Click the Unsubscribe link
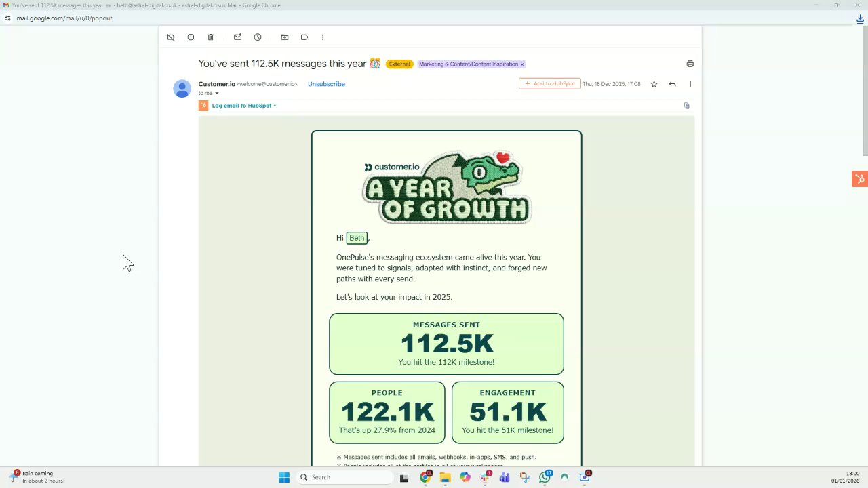868x488 pixels. pos(326,84)
